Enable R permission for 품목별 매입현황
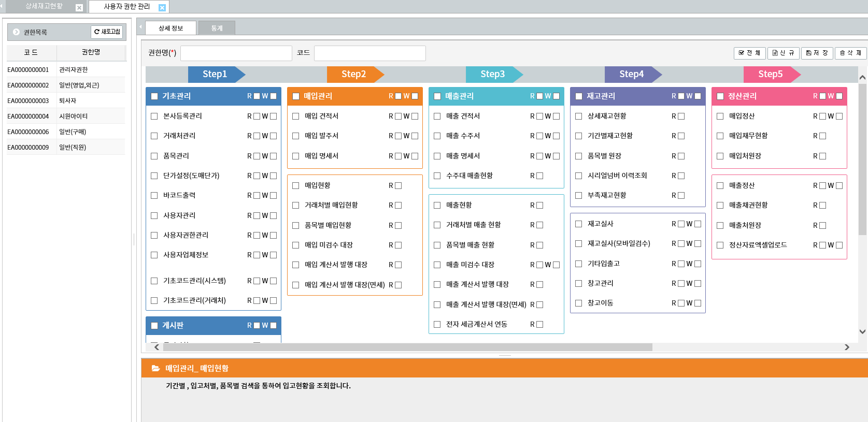The width and height of the screenshot is (868, 422). 398,225
